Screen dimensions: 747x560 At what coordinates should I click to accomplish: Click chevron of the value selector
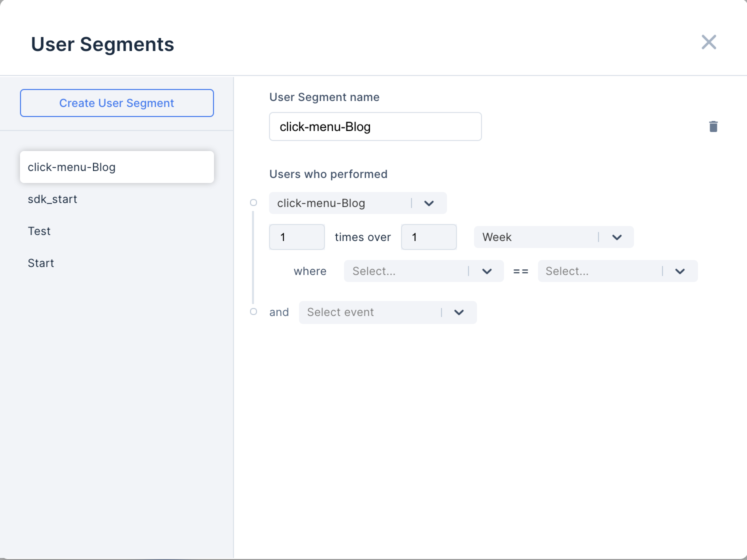(x=680, y=271)
